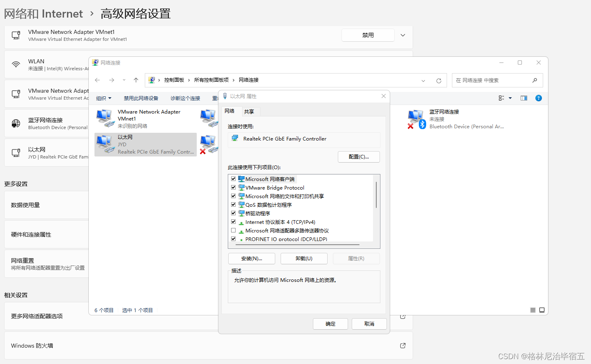Toggle QoS 数据包计划程序 checkbox

[x=233, y=204]
